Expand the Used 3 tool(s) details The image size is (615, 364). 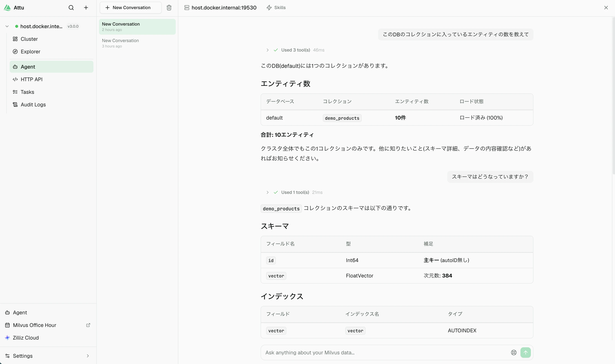[267, 50]
